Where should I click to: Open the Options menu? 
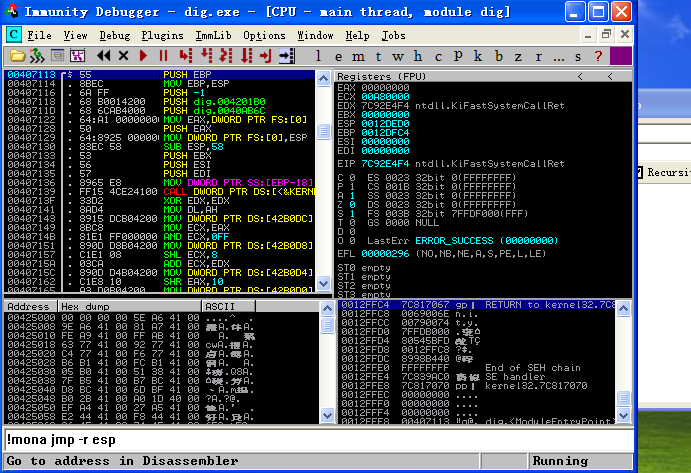[264, 35]
